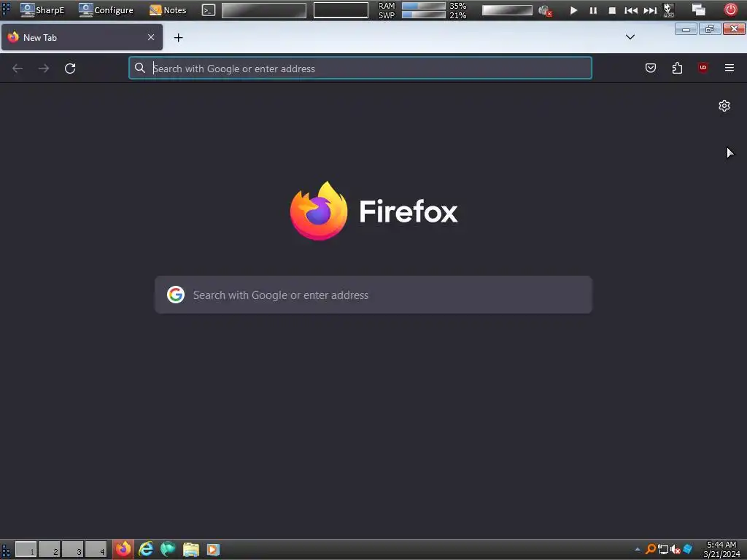Click the blue tray icon
This screenshot has width=747, height=560.
tap(687, 550)
